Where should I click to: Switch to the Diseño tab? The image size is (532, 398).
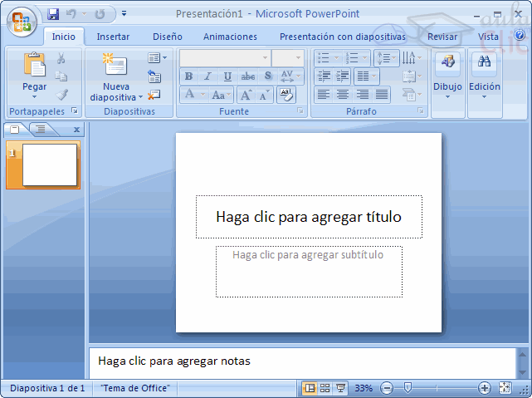click(x=168, y=37)
